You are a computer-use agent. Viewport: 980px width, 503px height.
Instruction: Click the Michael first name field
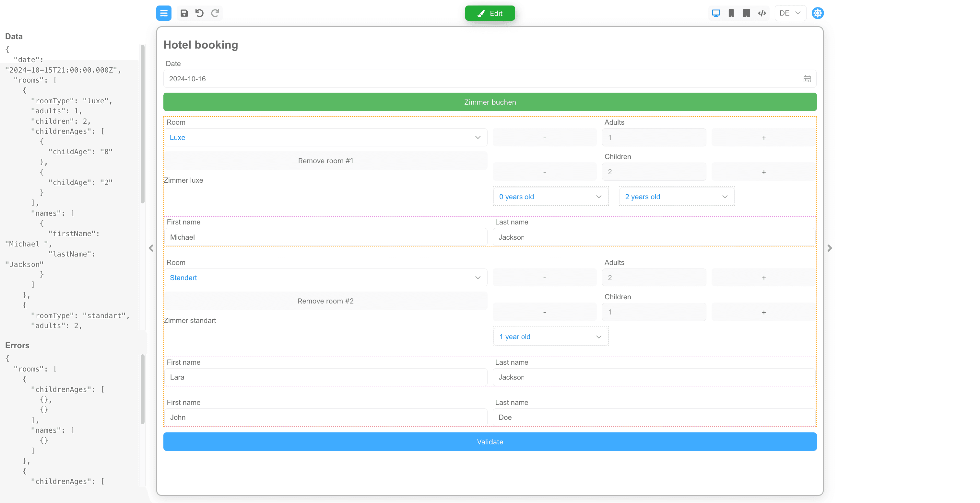point(325,237)
